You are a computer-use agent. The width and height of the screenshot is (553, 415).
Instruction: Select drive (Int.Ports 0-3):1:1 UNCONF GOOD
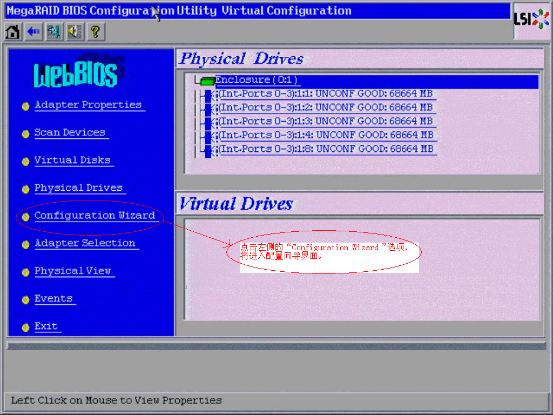(x=326, y=94)
